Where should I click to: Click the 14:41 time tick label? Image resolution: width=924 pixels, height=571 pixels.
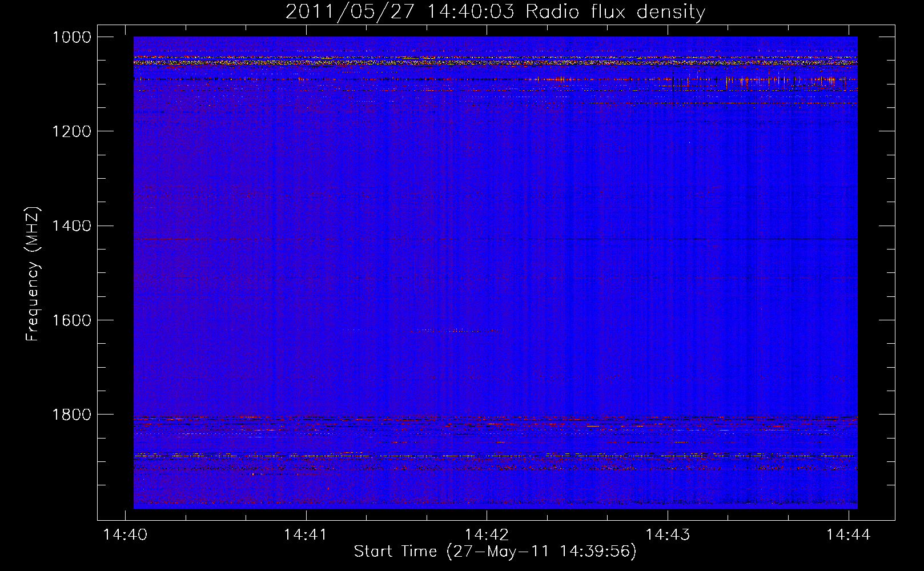[x=306, y=534]
